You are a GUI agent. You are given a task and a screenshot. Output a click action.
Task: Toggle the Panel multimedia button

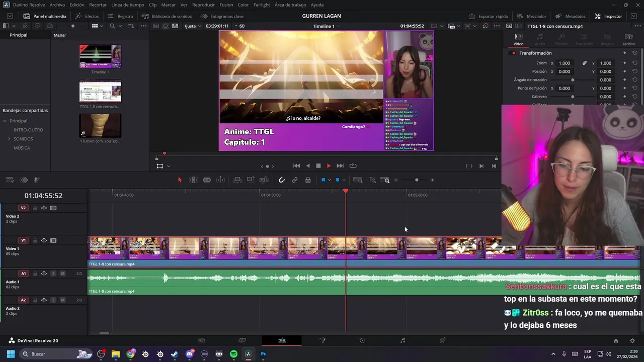pyautogui.click(x=44, y=16)
